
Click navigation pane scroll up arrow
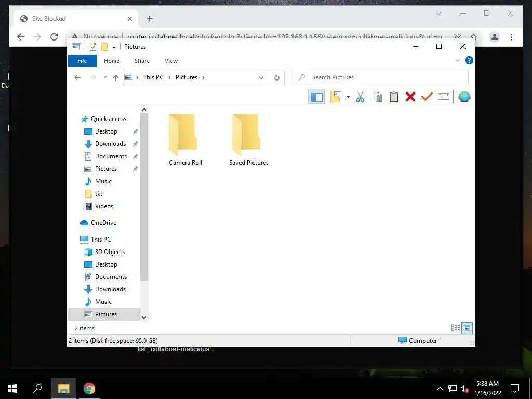pyautogui.click(x=144, y=109)
